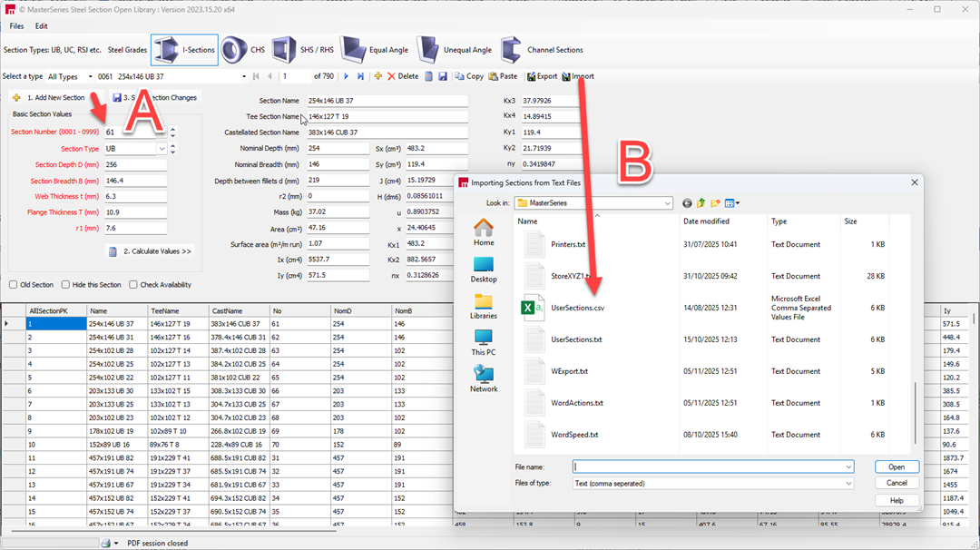Enable Hide this Section checkbox

pyautogui.click(x=65, y=285)
